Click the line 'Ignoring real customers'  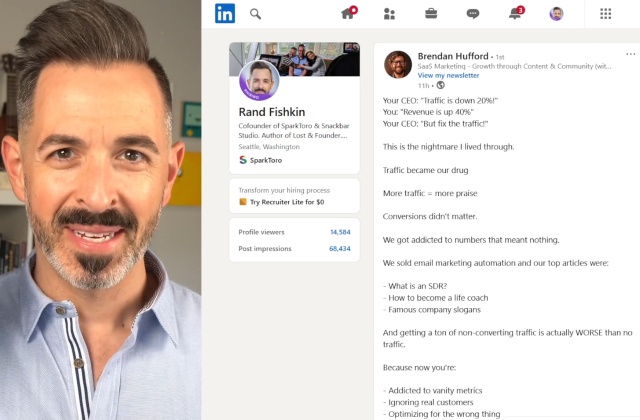[431, 402]
